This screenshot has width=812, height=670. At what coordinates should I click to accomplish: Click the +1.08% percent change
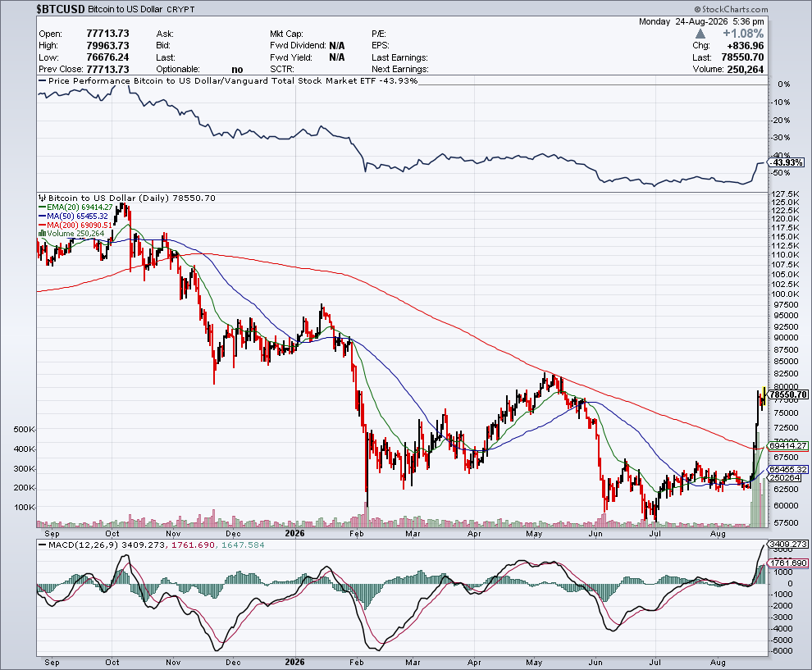[x=743, y=34]
